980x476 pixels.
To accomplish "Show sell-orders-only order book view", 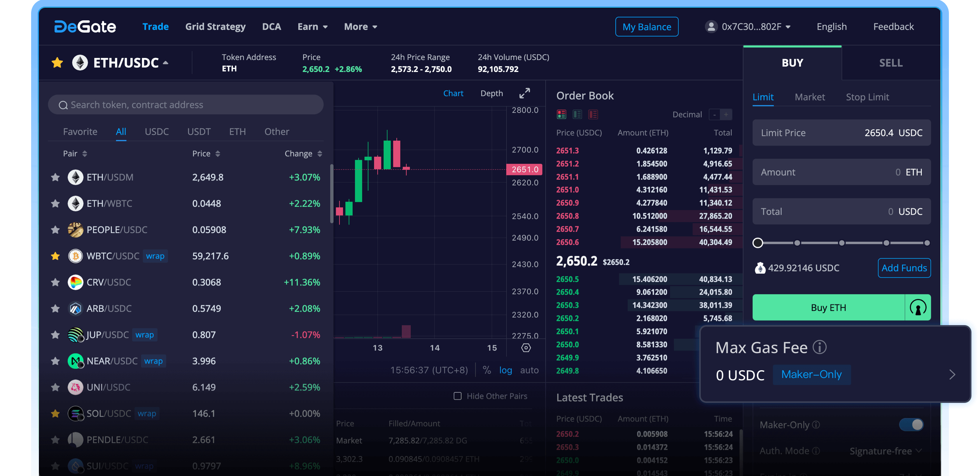I will (593, 114).
